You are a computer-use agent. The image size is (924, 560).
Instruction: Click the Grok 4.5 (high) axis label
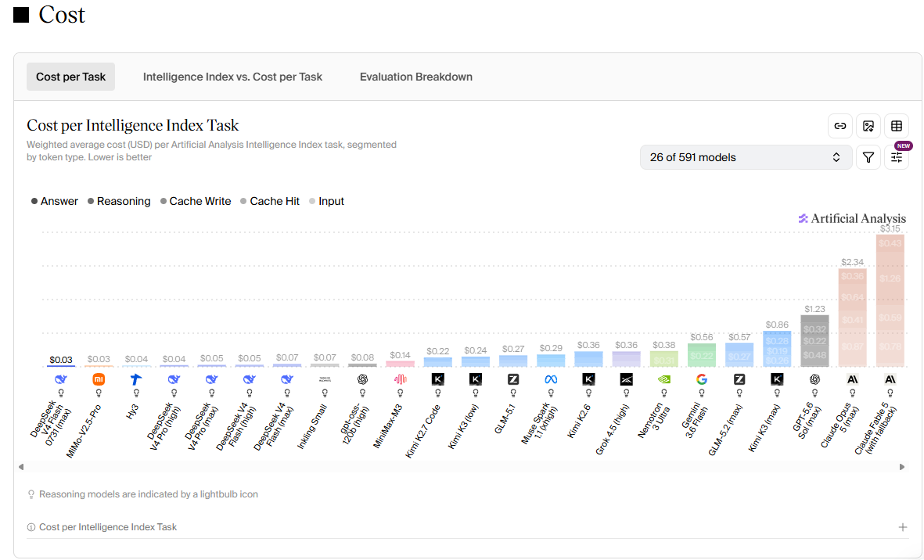point(612,429)
